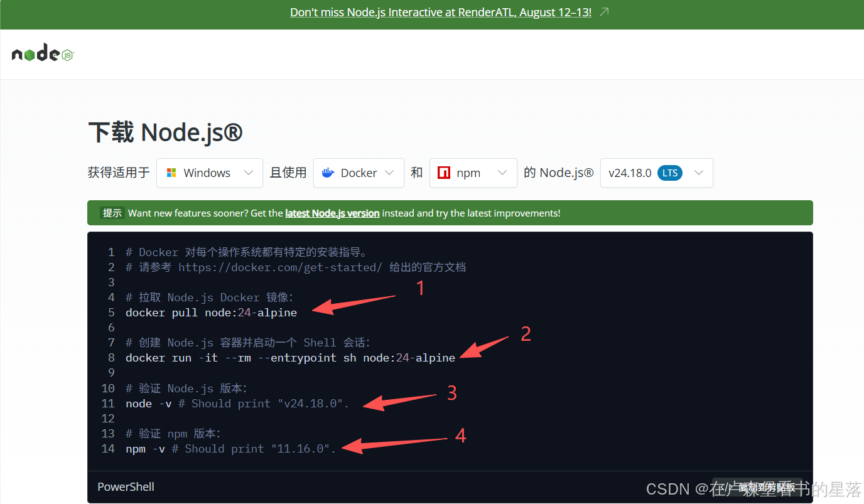This screenshot has width=864, height=504.
Task: Click the '# 创建 Node.js 容器' comment line
Action: point(249,343)
